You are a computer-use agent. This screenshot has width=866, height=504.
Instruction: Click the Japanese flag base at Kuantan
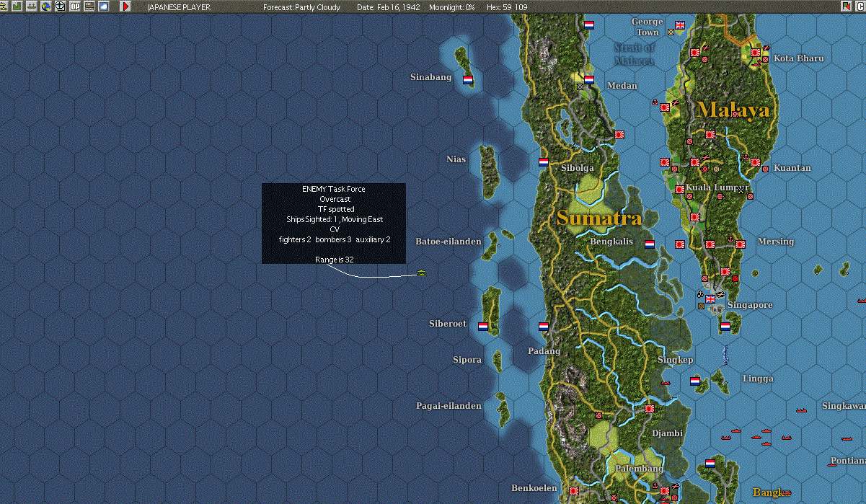point(756,162)
